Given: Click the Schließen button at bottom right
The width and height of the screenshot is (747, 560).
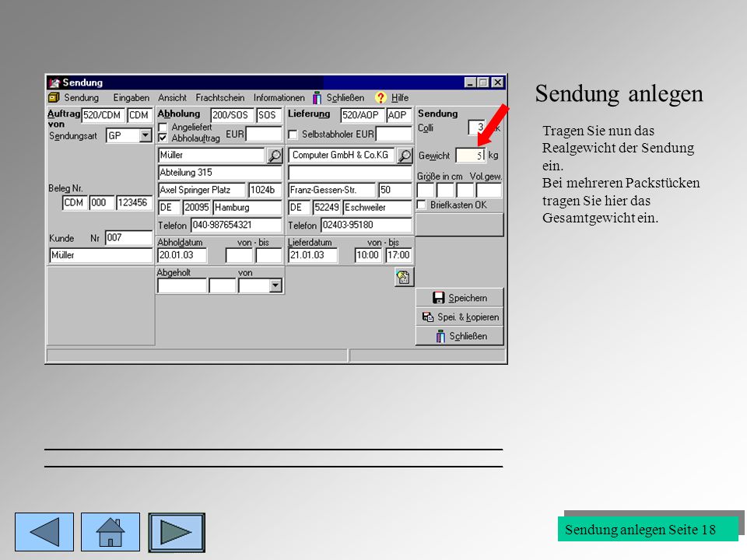Looking at the screenshot, I should (x=460, y=336).
